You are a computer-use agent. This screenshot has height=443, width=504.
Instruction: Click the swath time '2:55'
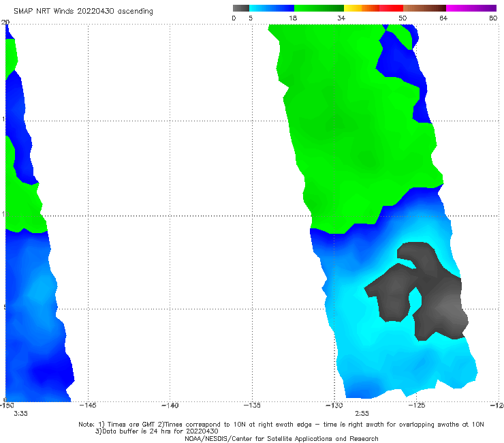click(362, 414)
